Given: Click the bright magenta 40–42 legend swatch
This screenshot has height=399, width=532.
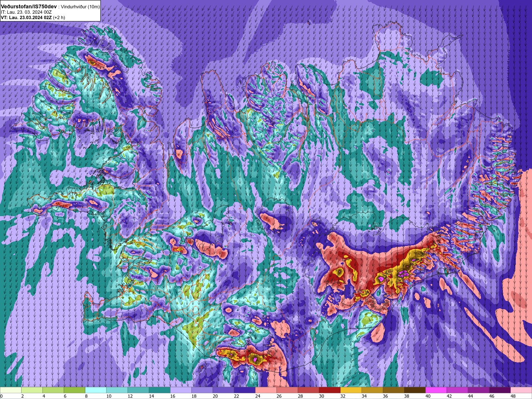Looking at the screenshot, I should click(x=436, y=390).
